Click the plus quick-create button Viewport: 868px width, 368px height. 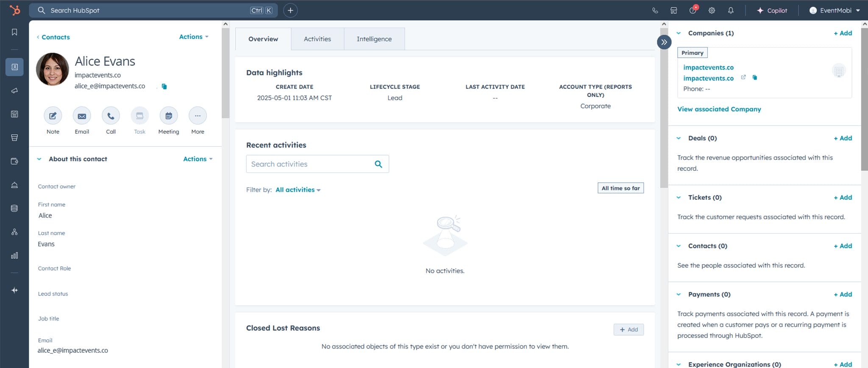point(290,10)
